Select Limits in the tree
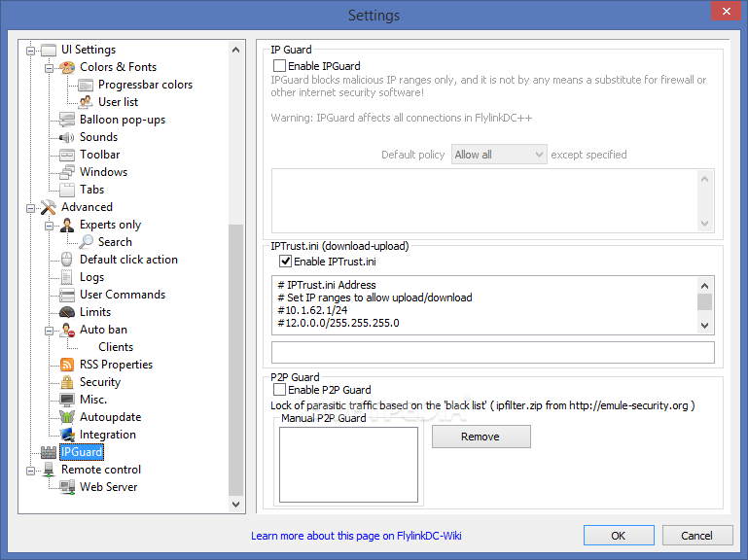Image resolution: width=748 pixels, height=560 pixels. pos(95,312)
